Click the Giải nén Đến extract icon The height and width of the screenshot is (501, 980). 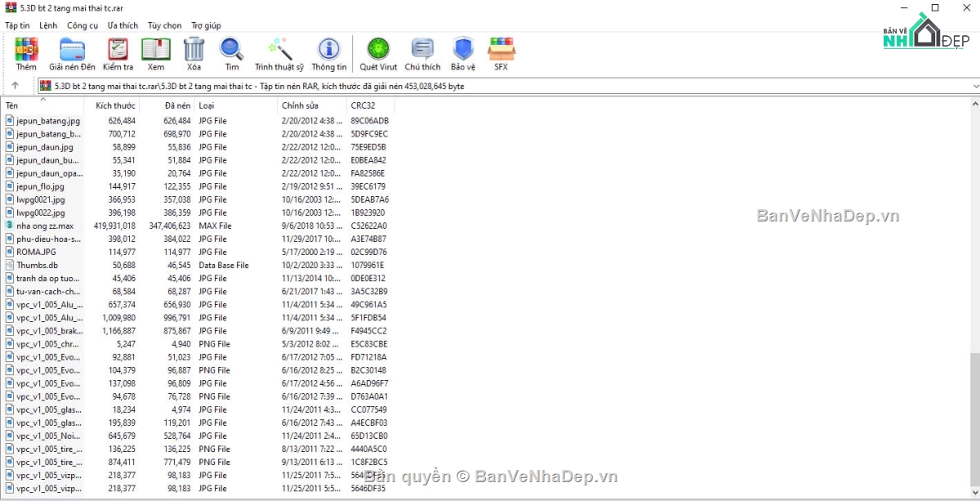click(72, 54)
